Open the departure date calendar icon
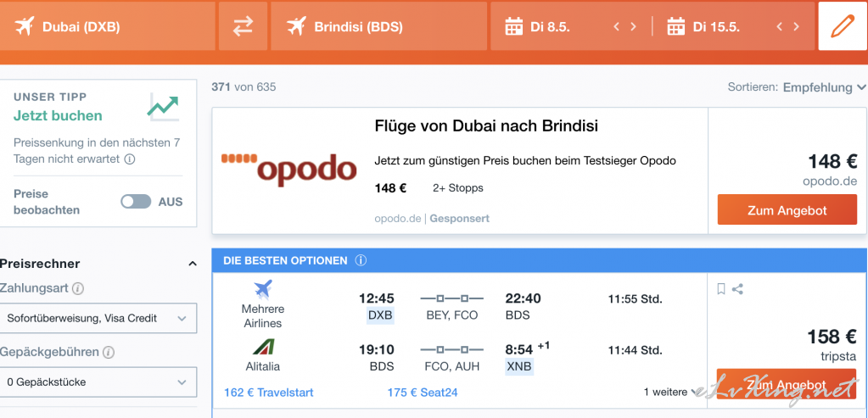Screen dimensions: 868x418 (x=513, y=26)
